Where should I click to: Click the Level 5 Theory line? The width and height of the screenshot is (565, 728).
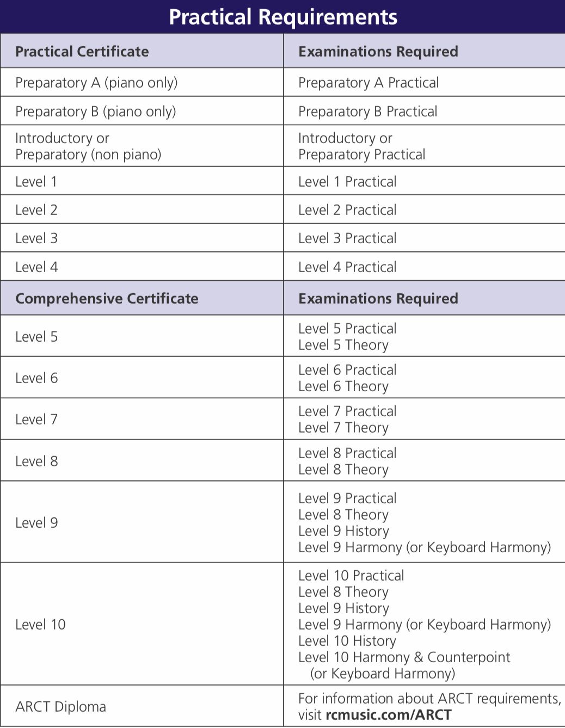point(343,345)
